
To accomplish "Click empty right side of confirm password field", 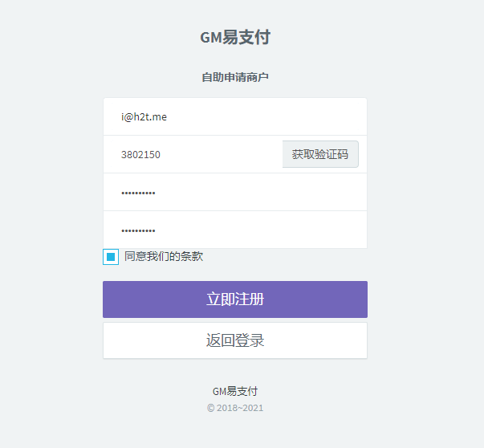I will pos(305,230).
